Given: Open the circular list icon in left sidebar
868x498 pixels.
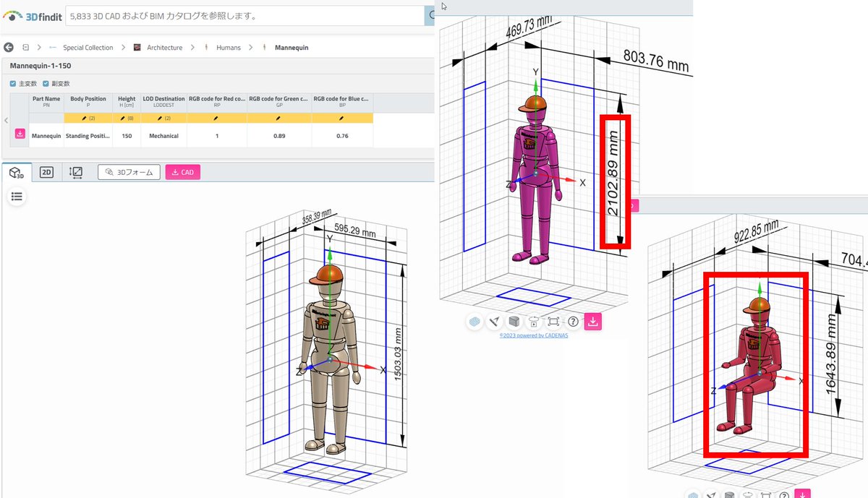Looking at the screenshot, I should pos(16,196).
